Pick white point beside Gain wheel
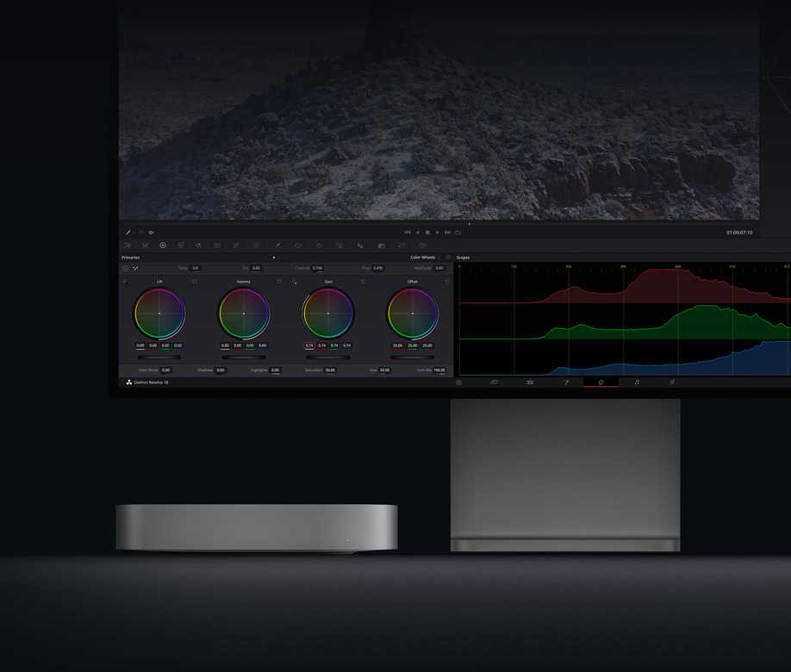 tap(294, 282)
